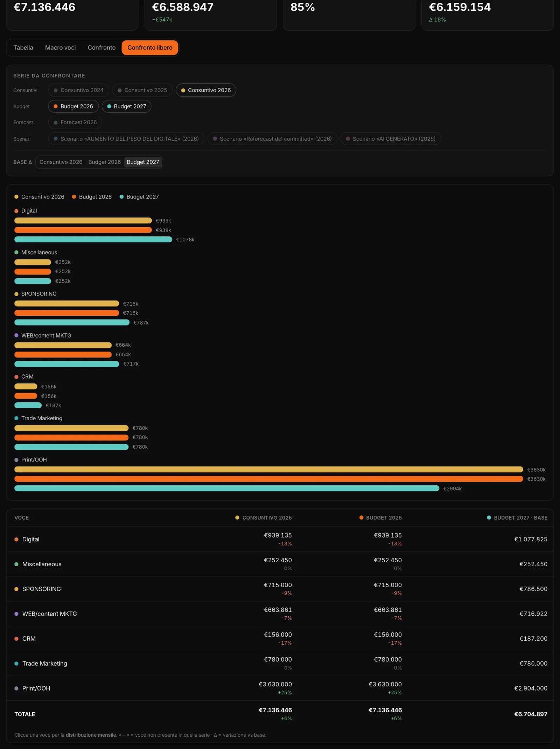Disable the Consuntivo 2026 series chip
Viewport: 560px width, 749px height.
(x=206, y=90)
